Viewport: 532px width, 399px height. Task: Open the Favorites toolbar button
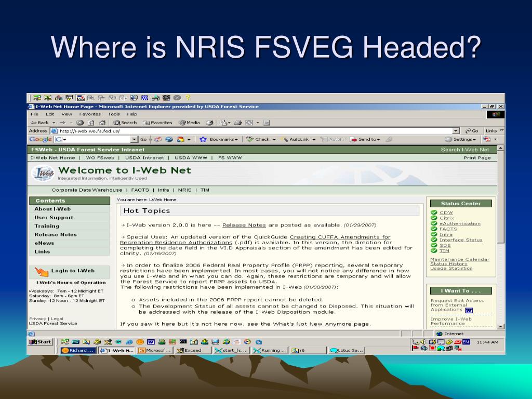click(157, 123)
